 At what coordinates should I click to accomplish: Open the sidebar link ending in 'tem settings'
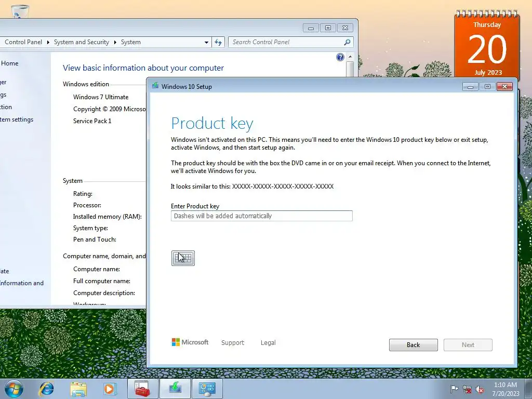[x=17, y=119]
